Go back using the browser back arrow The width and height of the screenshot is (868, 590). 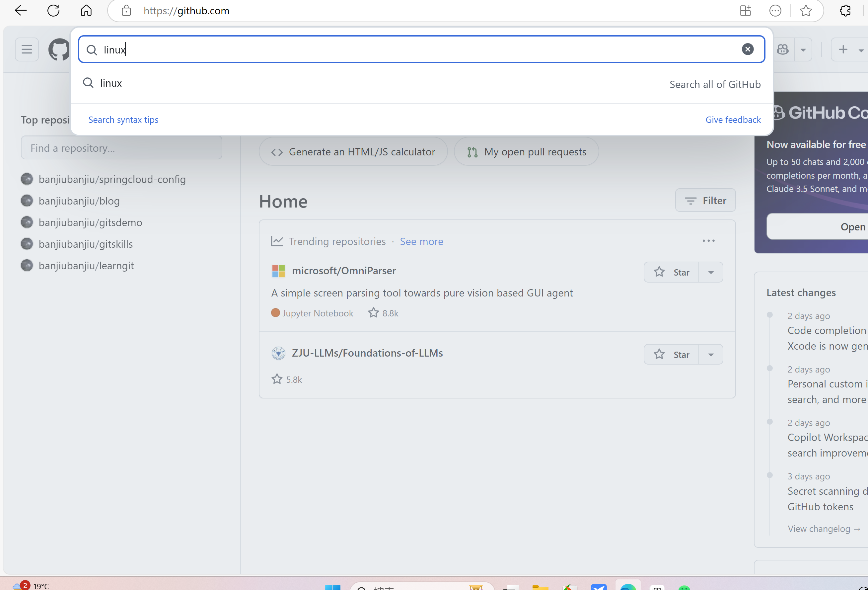tap(21, 11)
